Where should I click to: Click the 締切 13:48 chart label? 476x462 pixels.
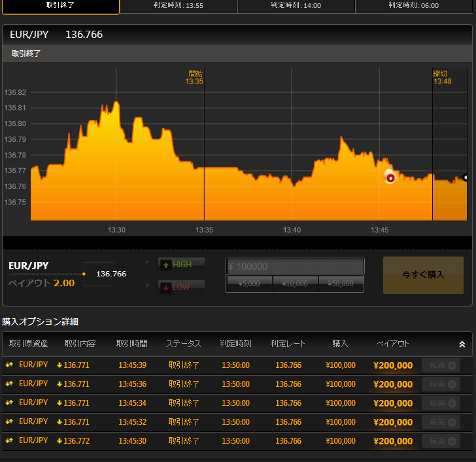point(442,77)
